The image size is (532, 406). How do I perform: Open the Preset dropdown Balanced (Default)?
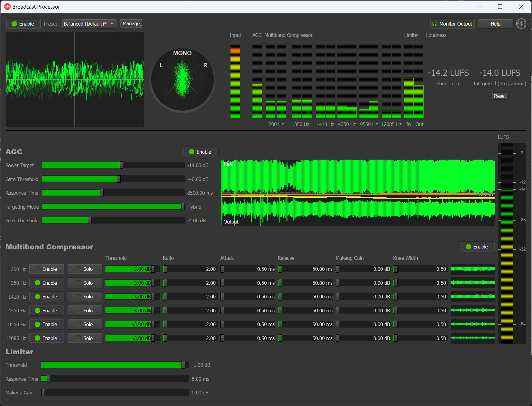[89, 24]
